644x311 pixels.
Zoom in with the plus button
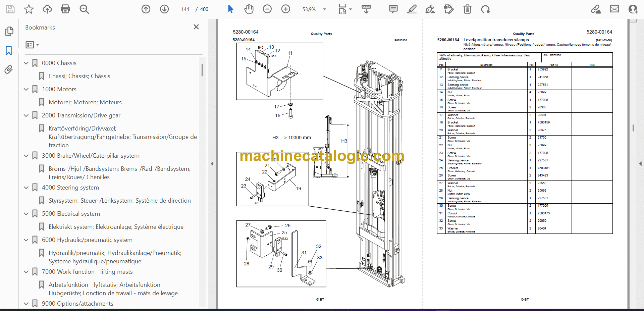coord(286,9)
